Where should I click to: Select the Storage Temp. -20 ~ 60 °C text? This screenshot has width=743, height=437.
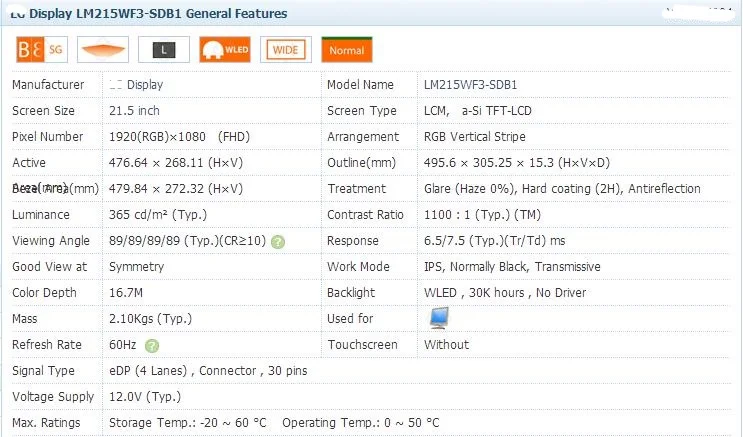(188, 423)
